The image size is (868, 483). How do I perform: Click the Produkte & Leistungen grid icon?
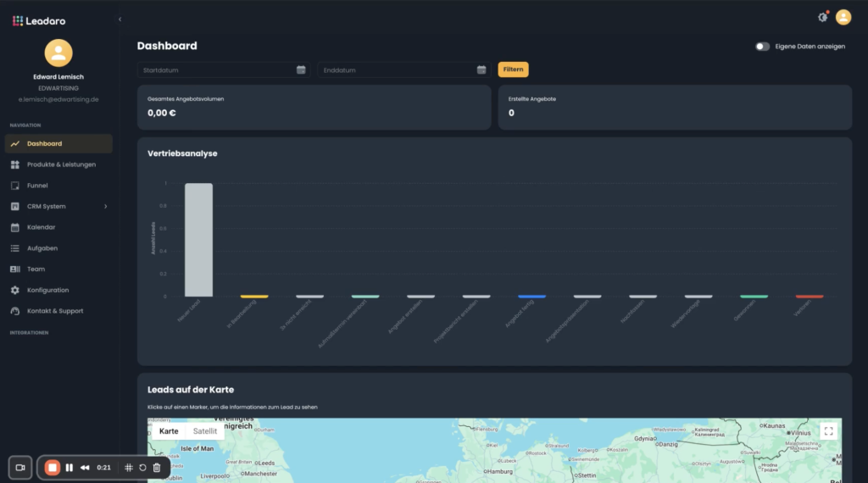click(15, 165)
